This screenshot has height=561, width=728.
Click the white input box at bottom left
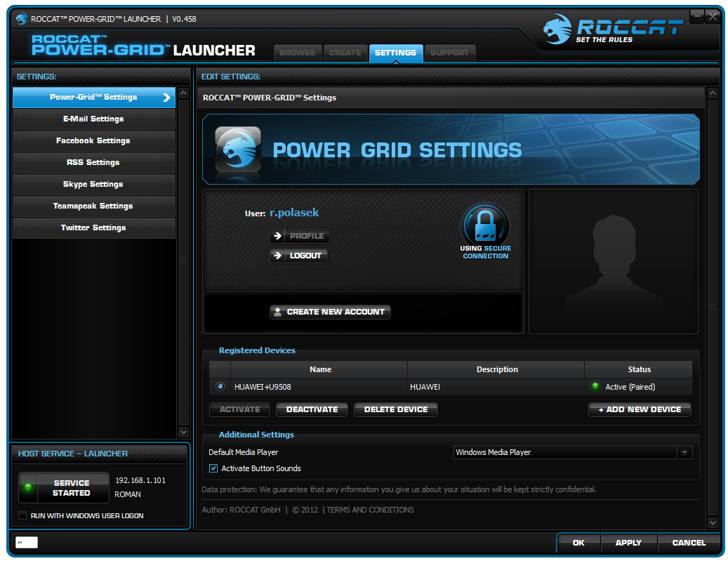pos(27,543)
